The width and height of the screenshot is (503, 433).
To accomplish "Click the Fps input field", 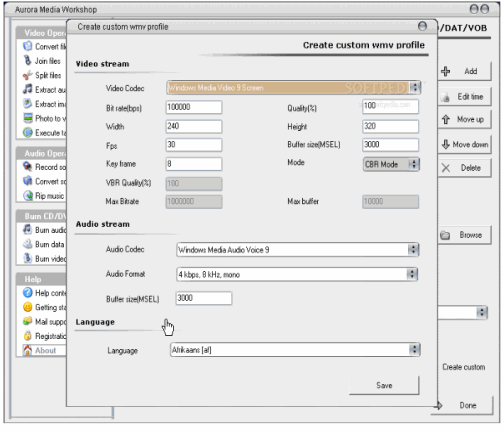I will pos(194,145).
